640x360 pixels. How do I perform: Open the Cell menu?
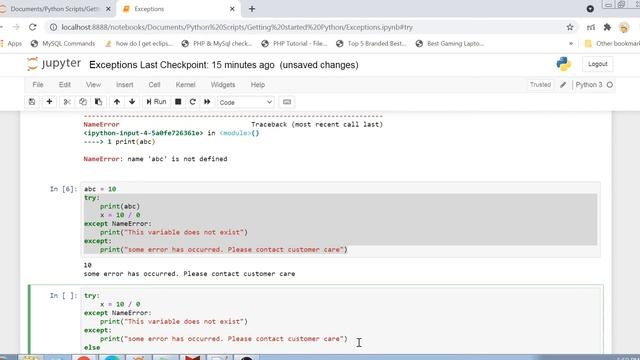pyautogui.click(x=154, y=85)
